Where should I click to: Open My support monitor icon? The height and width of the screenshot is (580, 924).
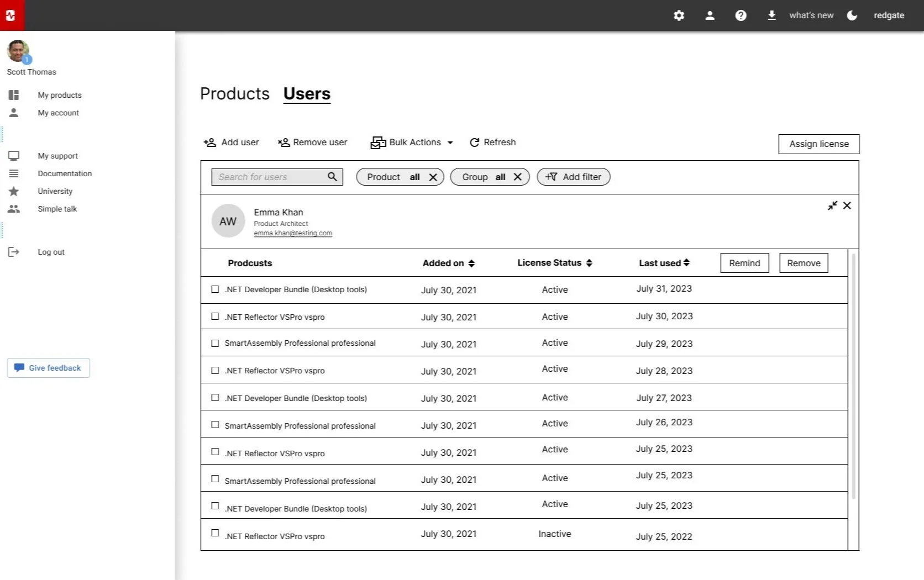click(x=14, y=156)
